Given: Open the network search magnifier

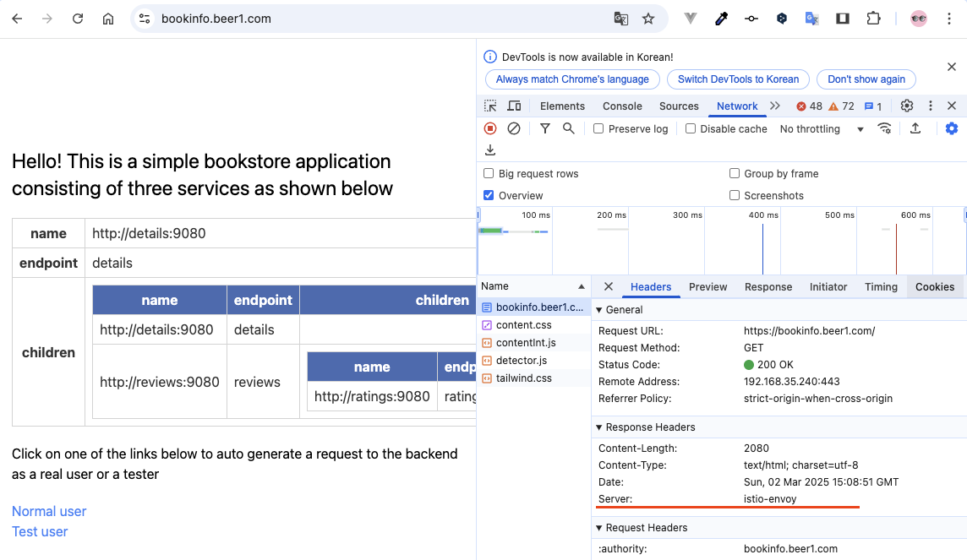Looking at the screenshot, I should (x=569, y=128).
